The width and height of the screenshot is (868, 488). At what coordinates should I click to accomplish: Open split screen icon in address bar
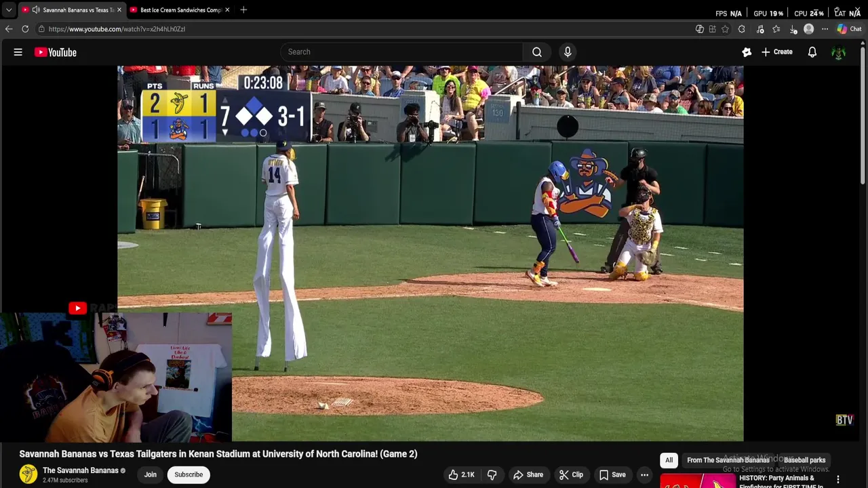pyautogui.click(x=712, y=29)
